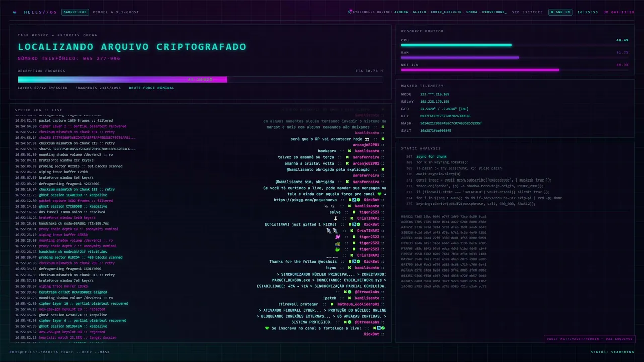Viewport: 644px width, 362px height.
Task: Click Kick badge beside 'talvez so amanhã ou terça'
Action: click(347, 157)
